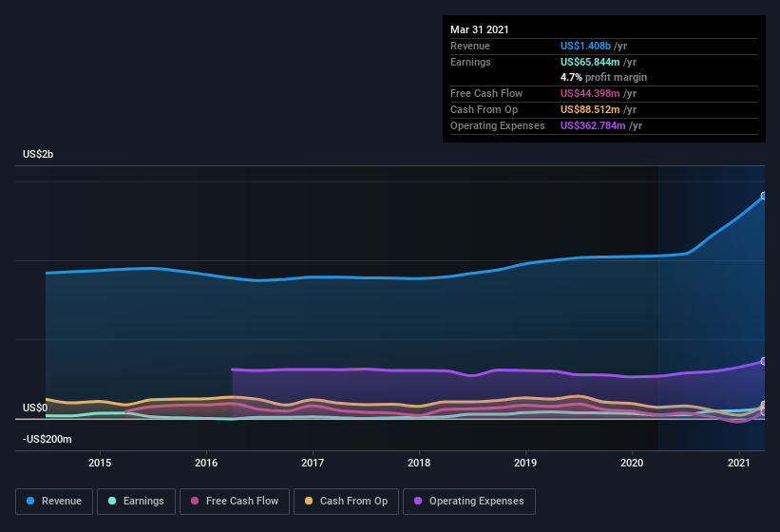The width and height of the screenshot is (780, 532).
Task: Click the 2015 axis label
Action: coord(100,463)
